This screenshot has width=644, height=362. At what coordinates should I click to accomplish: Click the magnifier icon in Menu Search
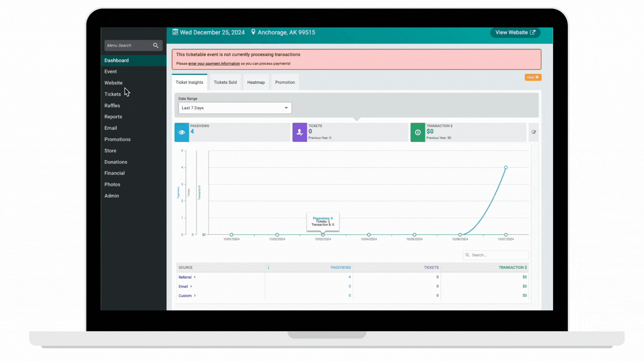pyautogui.click(x=156, y=45)
